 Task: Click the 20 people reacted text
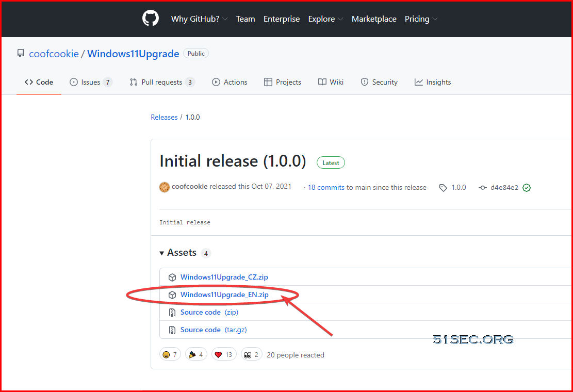[x=296, y=355]
